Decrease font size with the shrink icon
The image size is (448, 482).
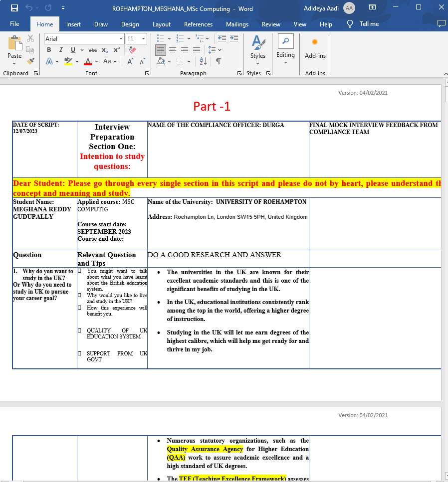[142, 61]
